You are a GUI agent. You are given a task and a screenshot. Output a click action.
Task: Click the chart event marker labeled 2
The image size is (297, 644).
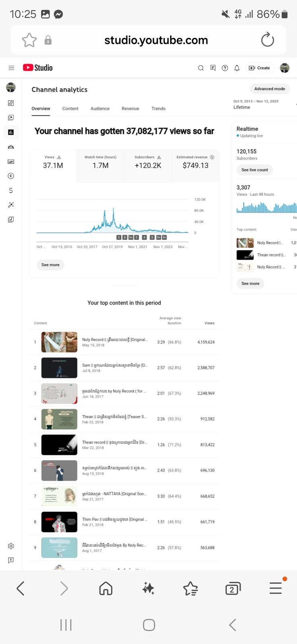click(136, 237)
